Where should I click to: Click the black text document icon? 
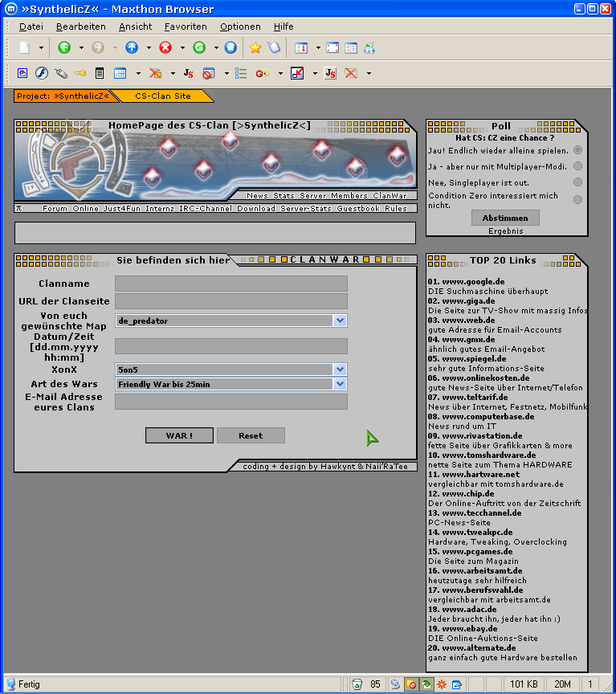point(100,73)
